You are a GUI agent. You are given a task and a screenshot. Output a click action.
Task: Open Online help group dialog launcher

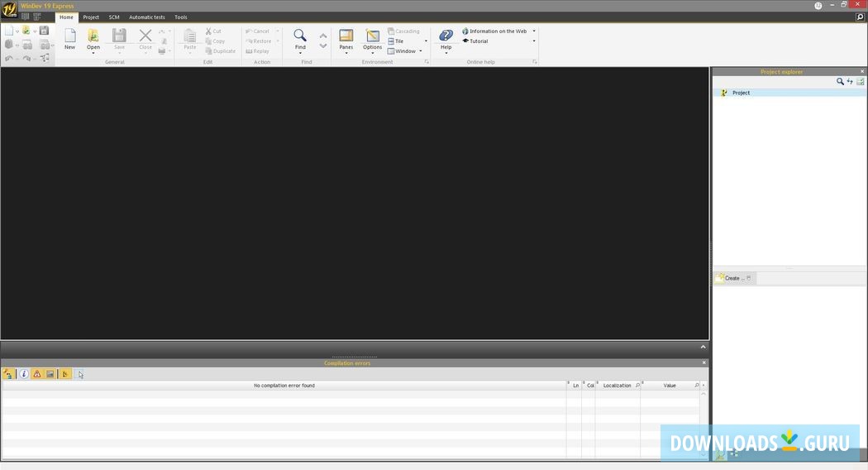coord(534,62)
